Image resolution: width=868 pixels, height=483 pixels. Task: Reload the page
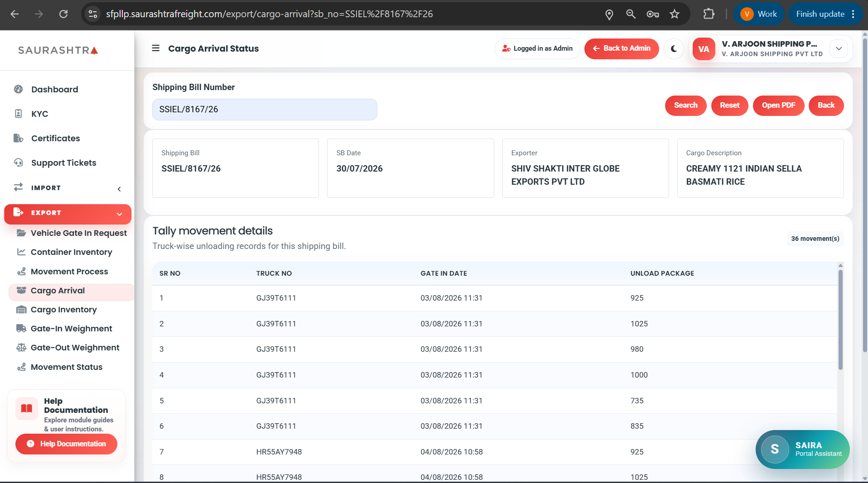pyautogui.click(x=63, y=14)
